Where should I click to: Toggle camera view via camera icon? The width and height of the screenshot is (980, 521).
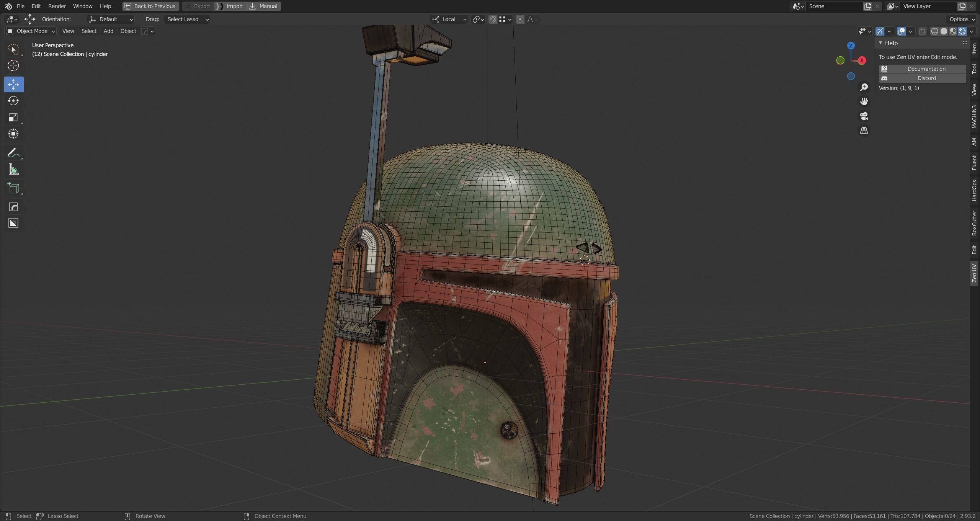pyautogui.click(x=864, y=116)
